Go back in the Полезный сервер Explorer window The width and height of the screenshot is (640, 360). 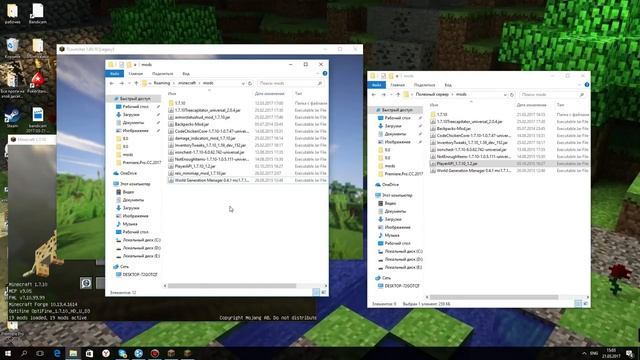374,95
